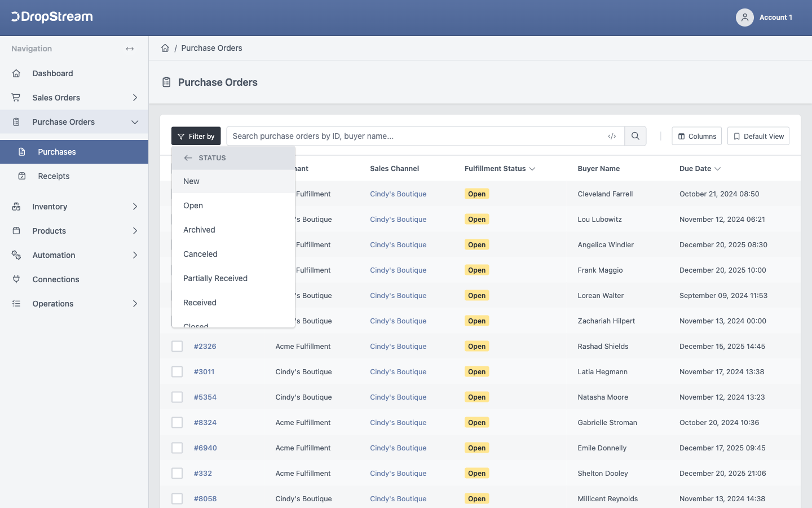The width and height of the screenshot is (812, 508).
Task: Go back using the STATUS arrow icon
Action: (188, 158)
